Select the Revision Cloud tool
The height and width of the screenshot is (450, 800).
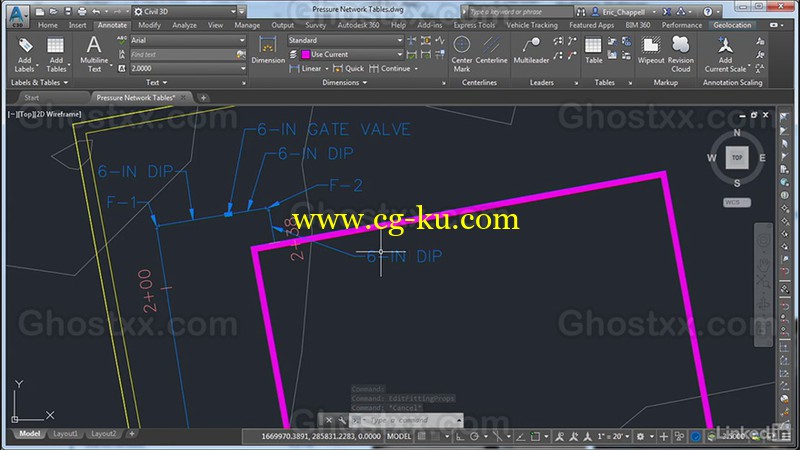pyautogui.click(x=681, y=55)
